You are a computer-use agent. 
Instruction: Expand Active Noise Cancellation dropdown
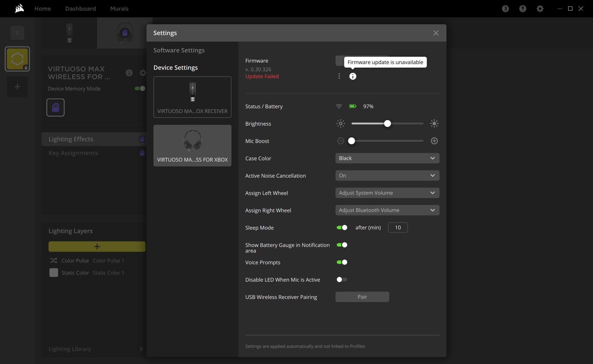coord(387,176)
